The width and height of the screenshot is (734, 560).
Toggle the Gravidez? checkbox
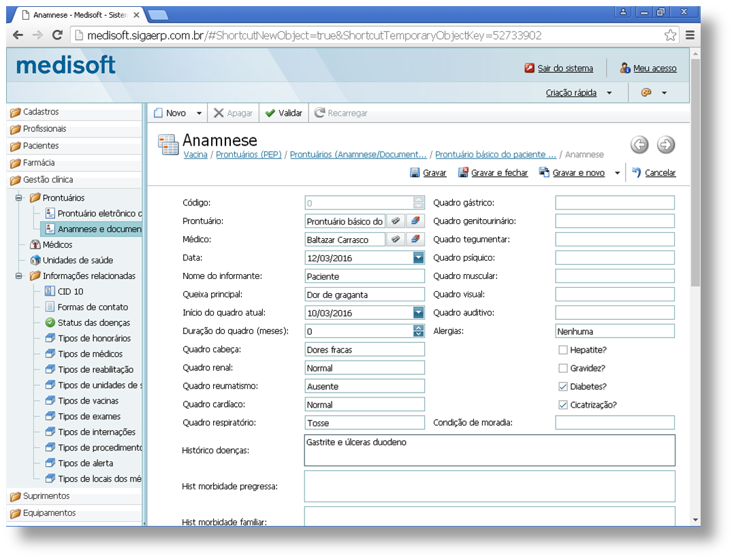click(x=563, y=368)
